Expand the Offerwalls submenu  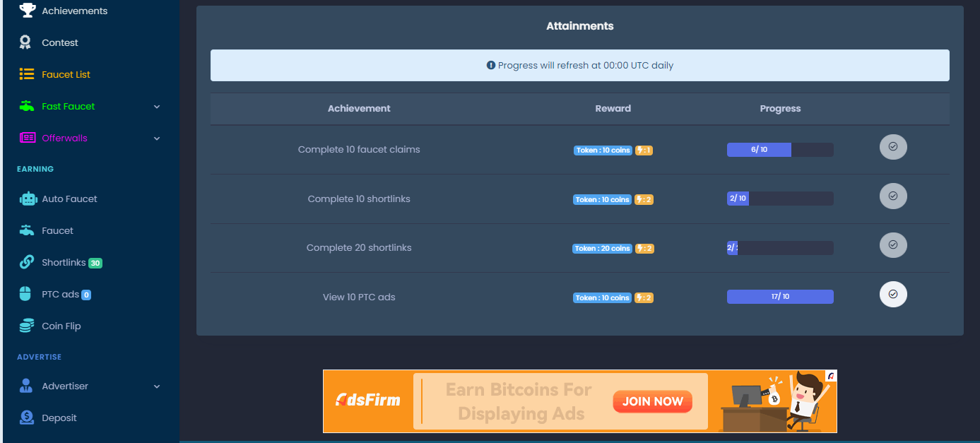pyautogui.click(x=157, y=138)
